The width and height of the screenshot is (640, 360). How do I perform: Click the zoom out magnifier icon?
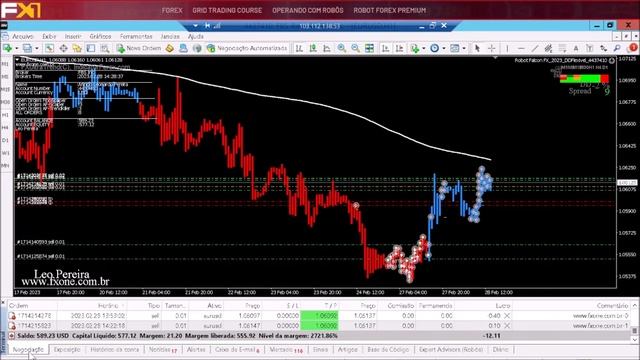coord(355,49)
